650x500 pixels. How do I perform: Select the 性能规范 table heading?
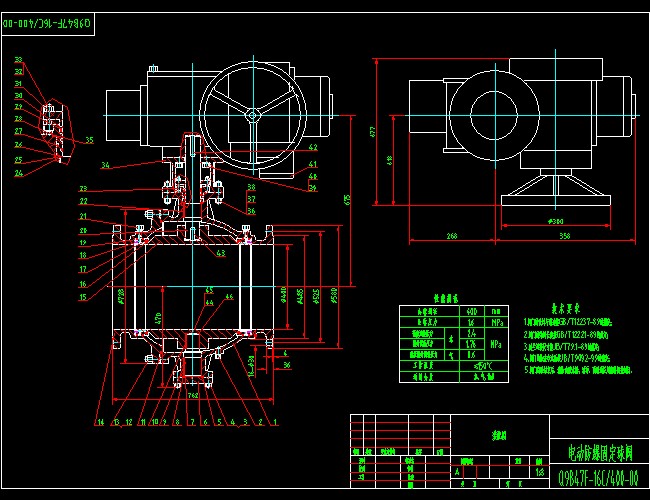(446, 299)
